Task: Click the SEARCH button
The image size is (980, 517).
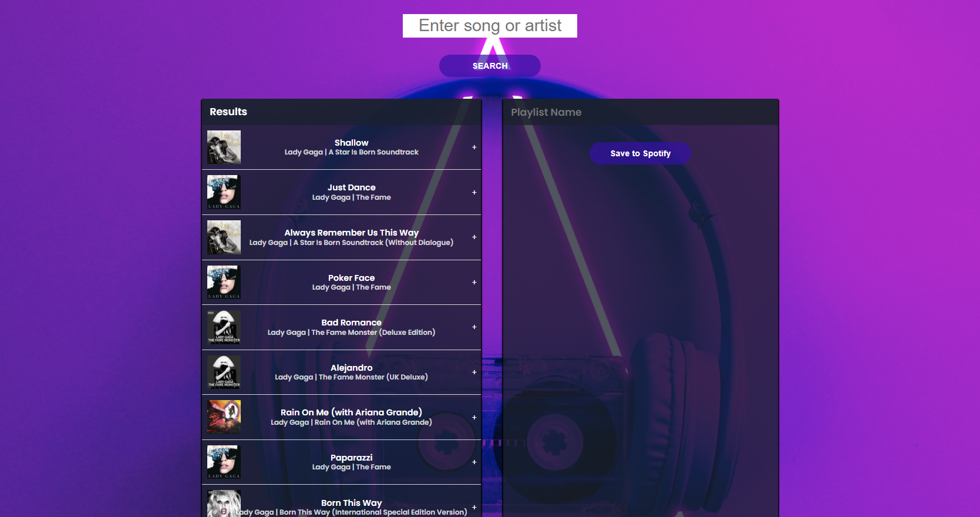Action: [x=490, y=66]
